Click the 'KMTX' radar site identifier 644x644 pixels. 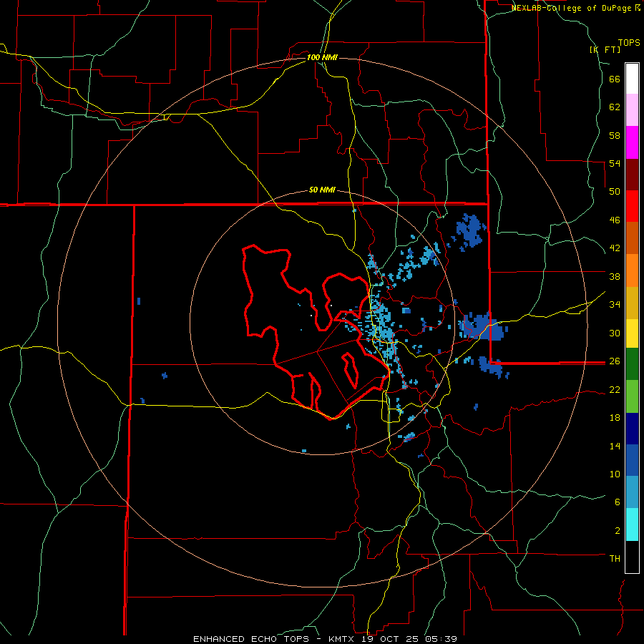click(341, 639)
